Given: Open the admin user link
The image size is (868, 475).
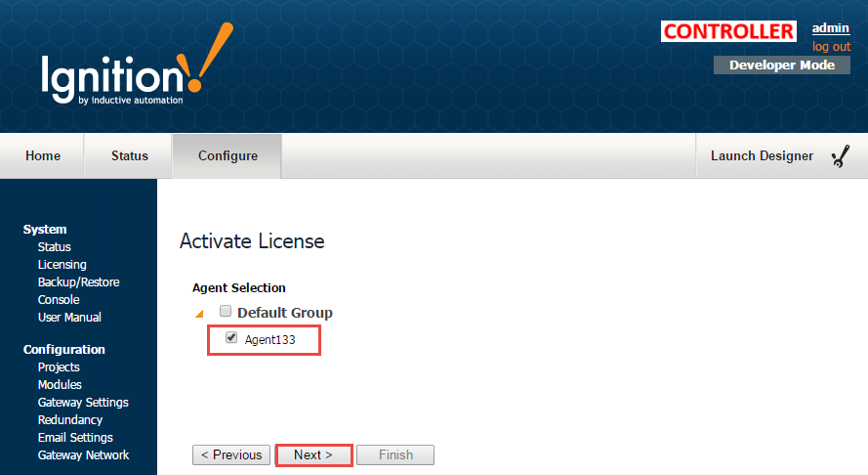Looking at the screenshot, I should [x=830, y=27].
